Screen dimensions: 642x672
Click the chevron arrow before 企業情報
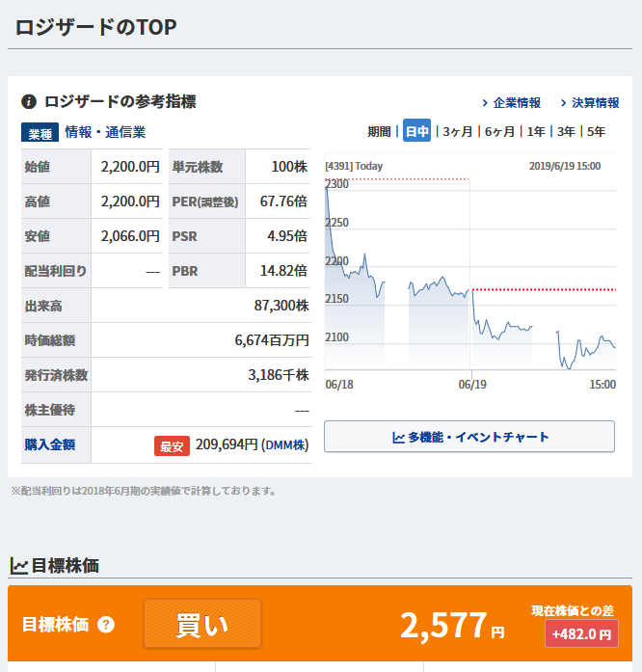[484, 103]
